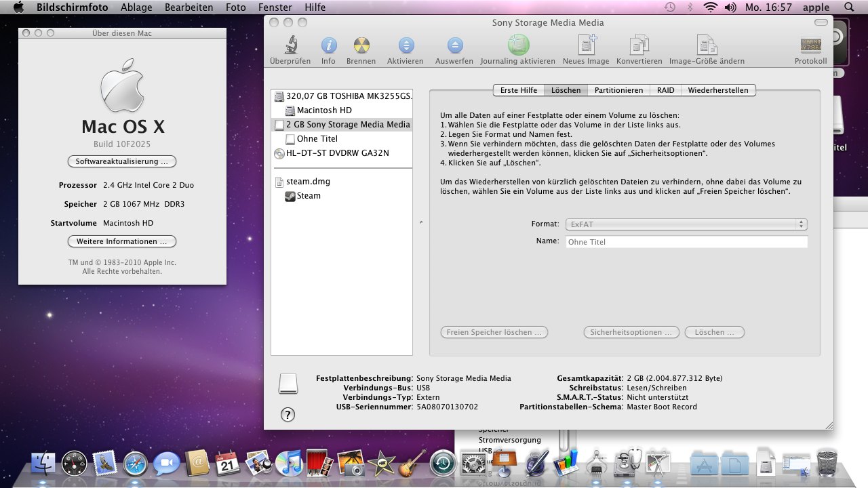Click the toolbar toggle pill in title bar

[x=821, y=22]
